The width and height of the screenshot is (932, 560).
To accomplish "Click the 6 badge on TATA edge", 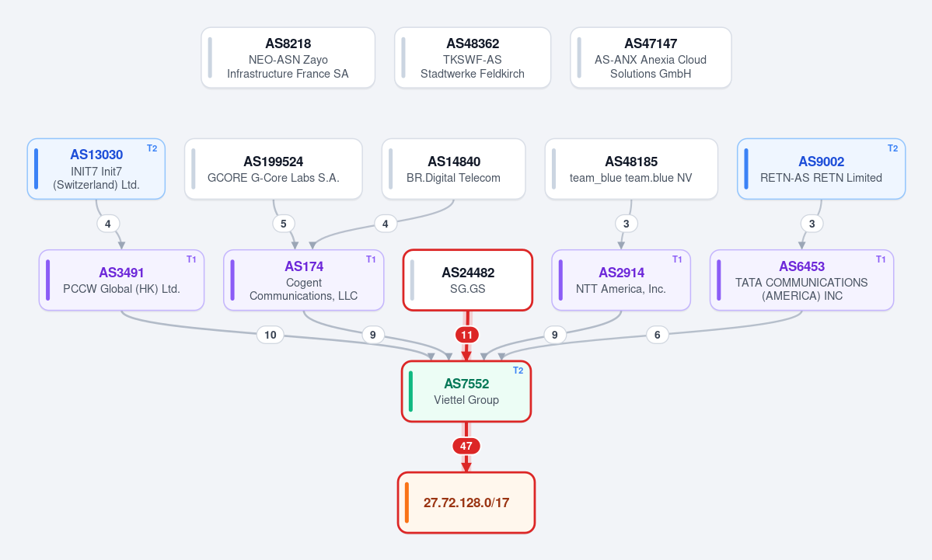I will [658, 335].
